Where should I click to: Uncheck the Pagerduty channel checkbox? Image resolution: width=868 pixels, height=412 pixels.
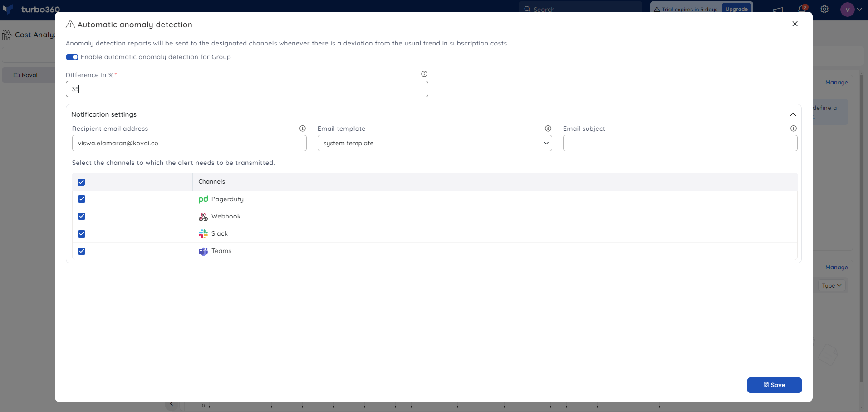82,199
